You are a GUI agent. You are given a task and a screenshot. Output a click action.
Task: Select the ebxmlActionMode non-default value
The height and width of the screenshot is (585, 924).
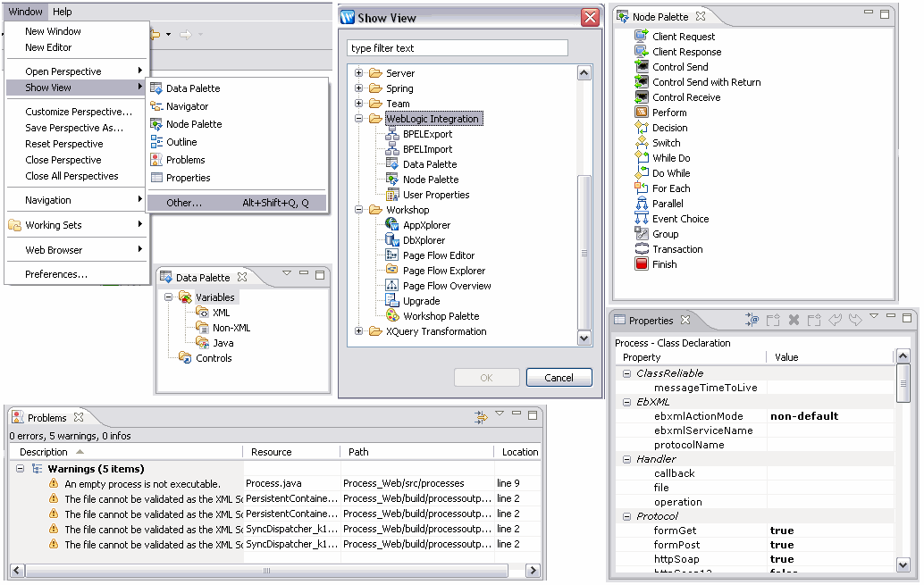803,416
